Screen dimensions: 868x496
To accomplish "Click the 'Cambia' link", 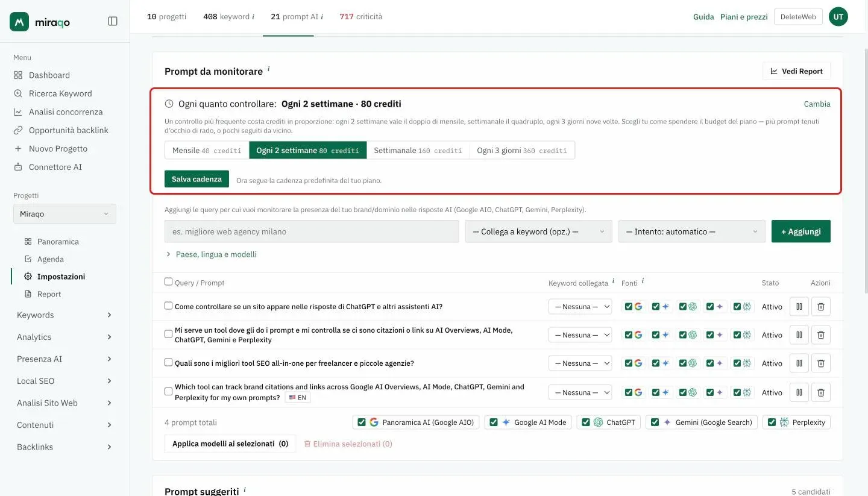I will coord(817,104).
